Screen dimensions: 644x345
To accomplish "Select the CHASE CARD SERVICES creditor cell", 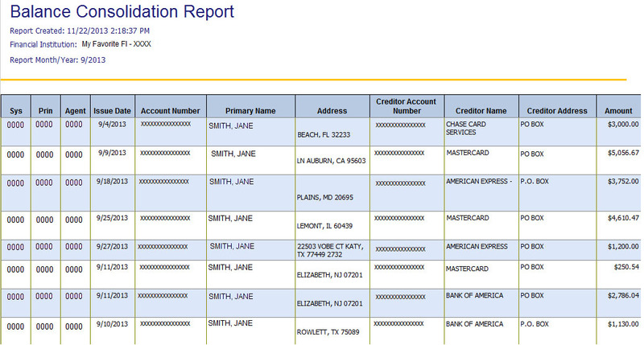I will point(468,129).
